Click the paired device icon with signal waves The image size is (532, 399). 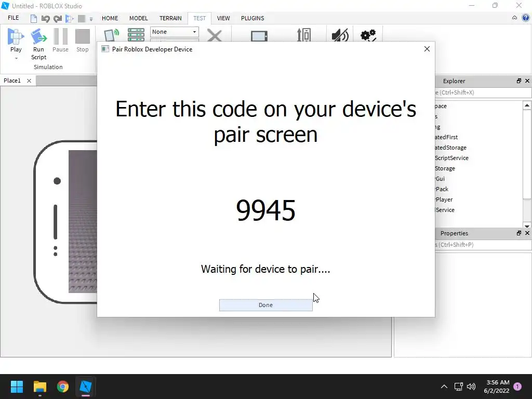(112, 35)
